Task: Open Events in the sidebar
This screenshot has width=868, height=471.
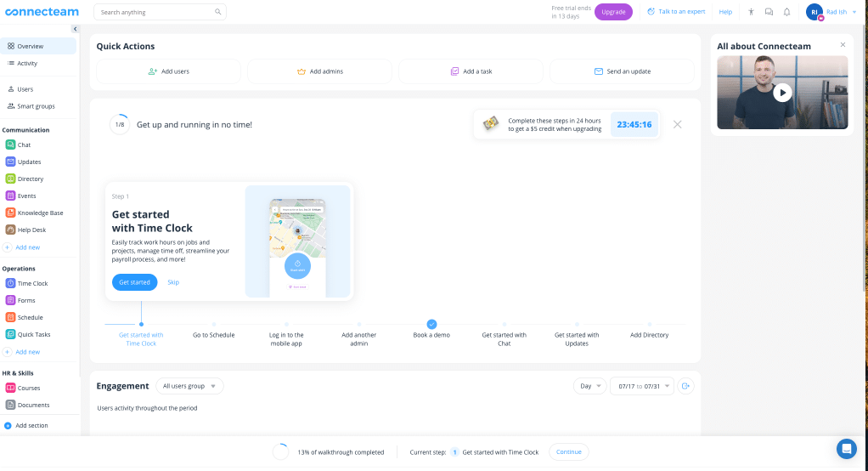Action: pos(21,196)
